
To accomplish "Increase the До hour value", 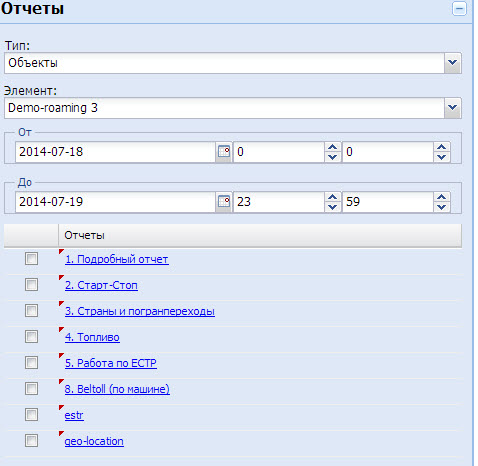I will pos(332,197).
